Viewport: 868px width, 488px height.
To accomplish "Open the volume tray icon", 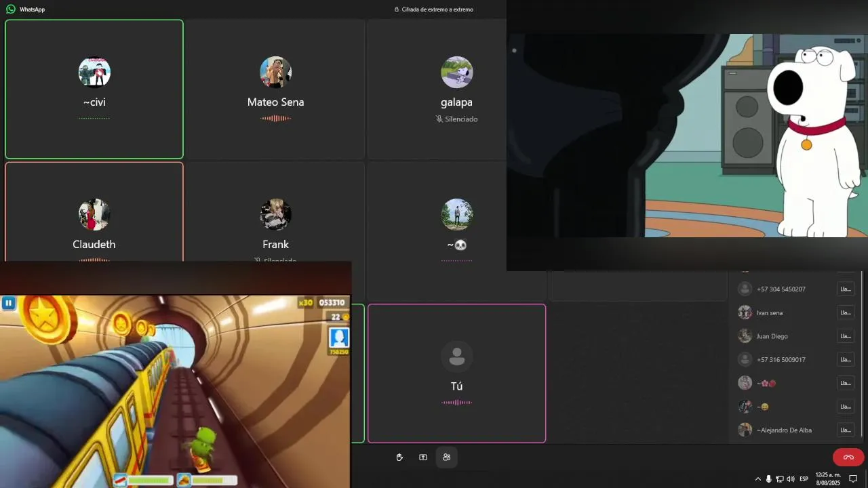I will (791, 479).
